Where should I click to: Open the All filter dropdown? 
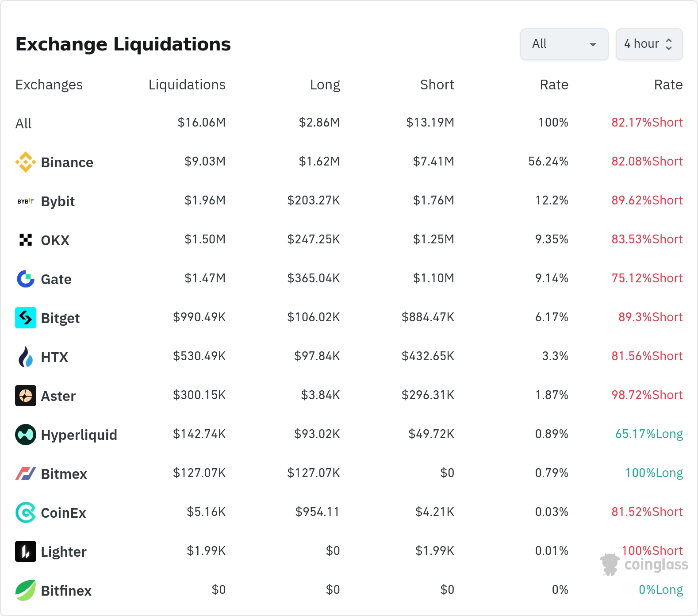click(x=564, y=44)
